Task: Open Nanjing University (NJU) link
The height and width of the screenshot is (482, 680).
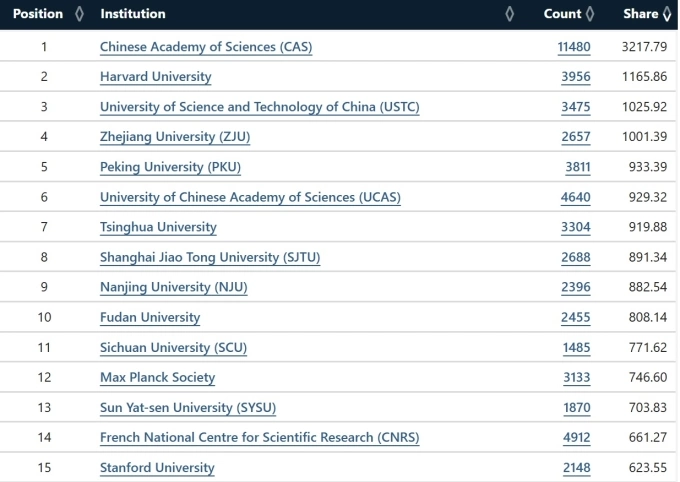Action: pyautogui.click(x=173, y=287)
